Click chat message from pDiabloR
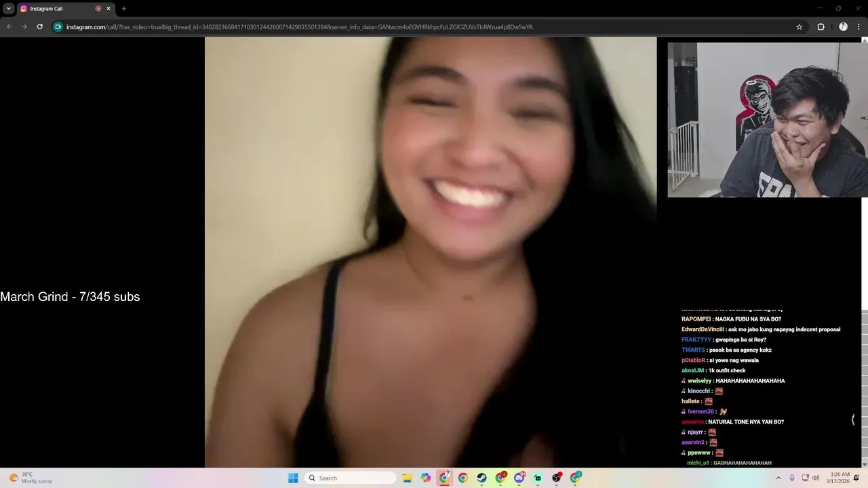 [x=719, y=360]
